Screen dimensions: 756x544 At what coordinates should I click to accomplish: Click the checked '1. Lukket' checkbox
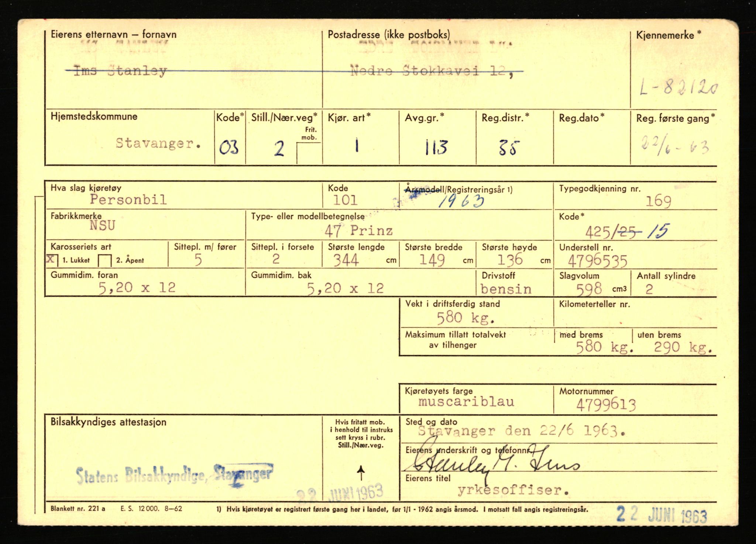click(52, 260)
